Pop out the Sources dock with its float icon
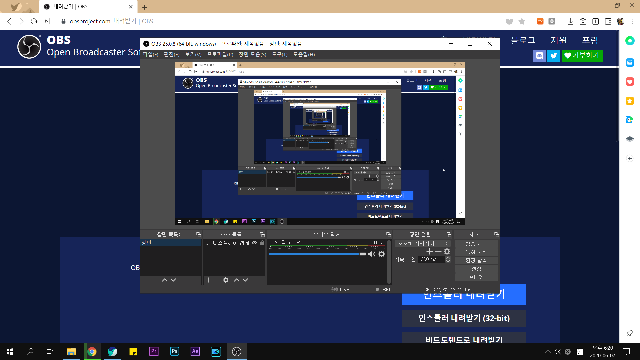 262,234
